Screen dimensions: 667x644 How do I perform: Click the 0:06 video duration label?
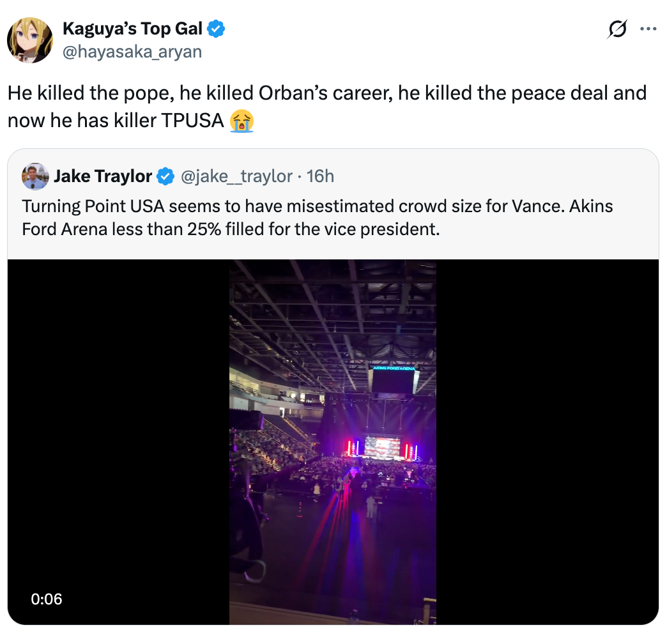47,599
